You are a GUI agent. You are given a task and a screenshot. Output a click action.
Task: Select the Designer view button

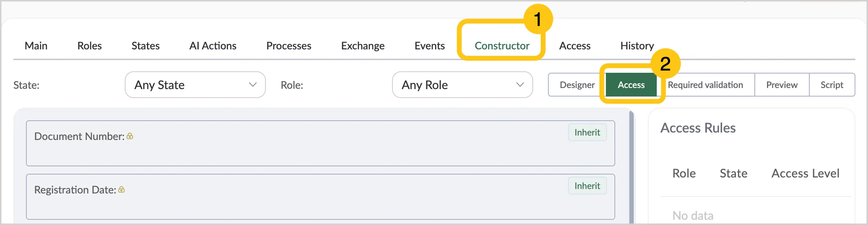click(x=577, y=85)
